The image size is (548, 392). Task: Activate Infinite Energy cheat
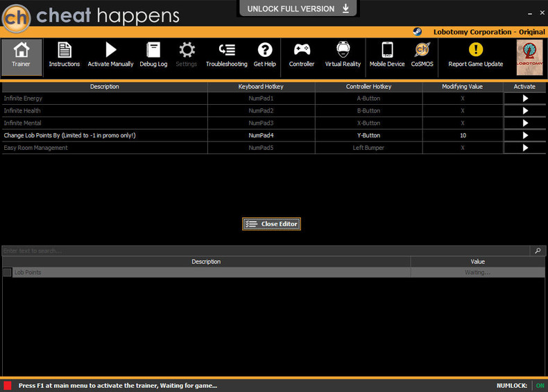pos(525,99)
